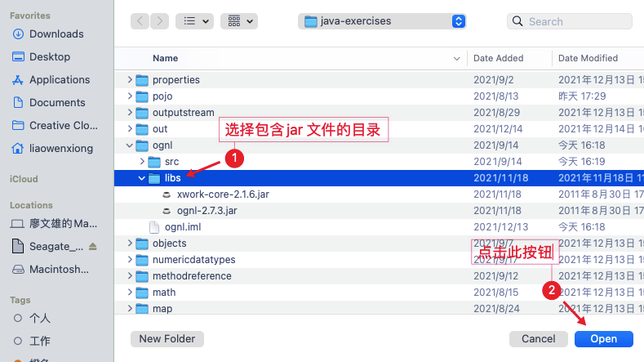
Task: Select the pojo folder icon
Action: tap(142, 96)
